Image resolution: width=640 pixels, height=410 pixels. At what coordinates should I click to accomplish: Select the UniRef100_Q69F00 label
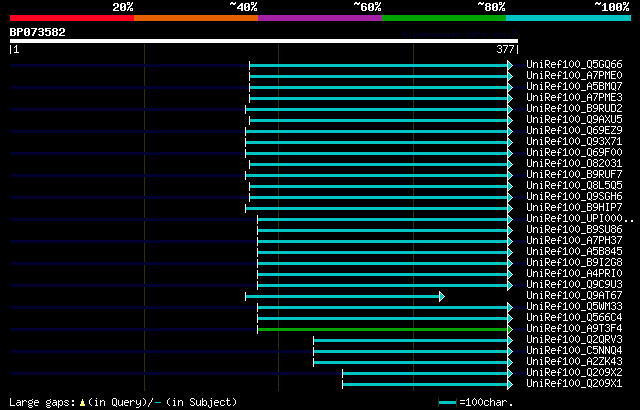574,153
